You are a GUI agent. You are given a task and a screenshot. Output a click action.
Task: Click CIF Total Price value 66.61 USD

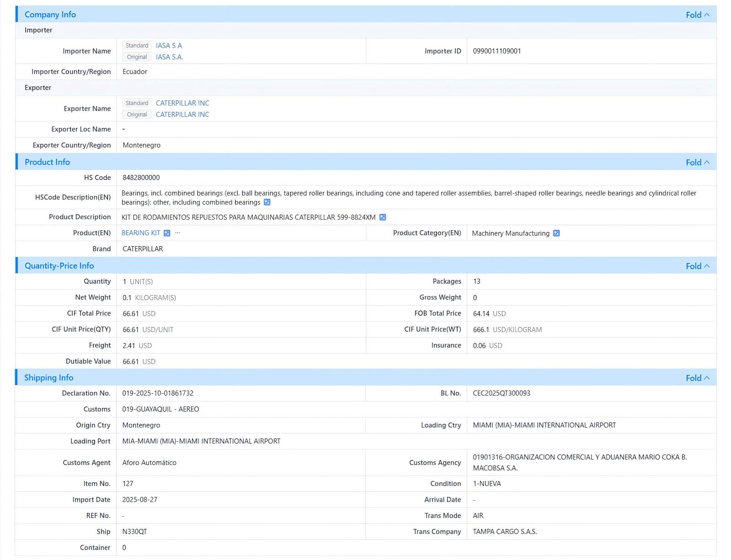(x=139, y=314)
